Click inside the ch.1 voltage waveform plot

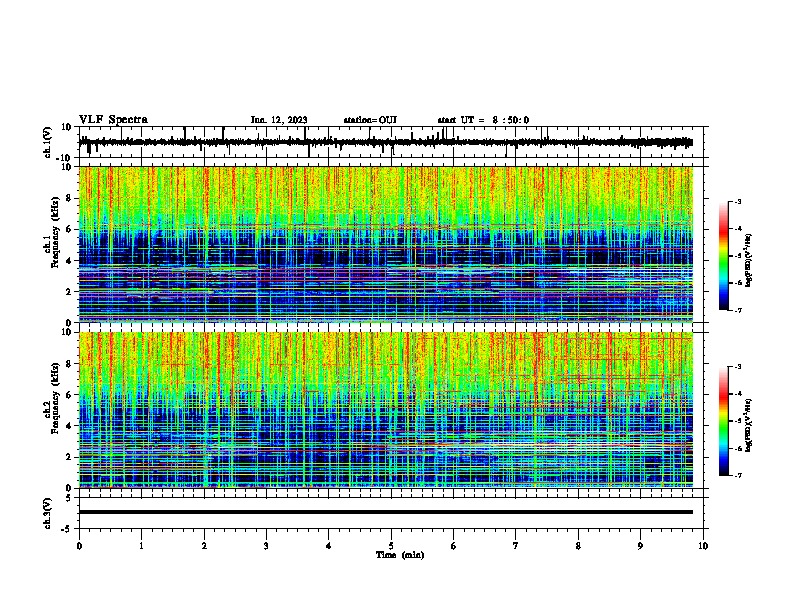tap(393, 142)
